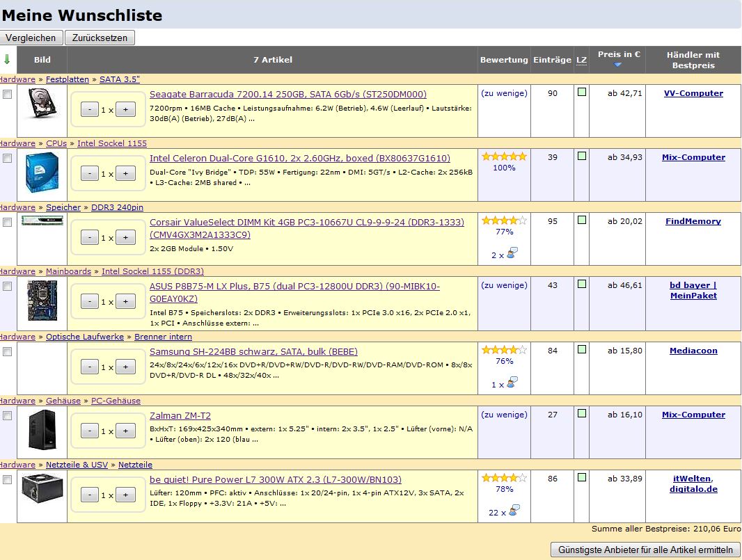742x560 pixels.
Task: Open the Festplatten breadcrumb category
Action: 68,79
